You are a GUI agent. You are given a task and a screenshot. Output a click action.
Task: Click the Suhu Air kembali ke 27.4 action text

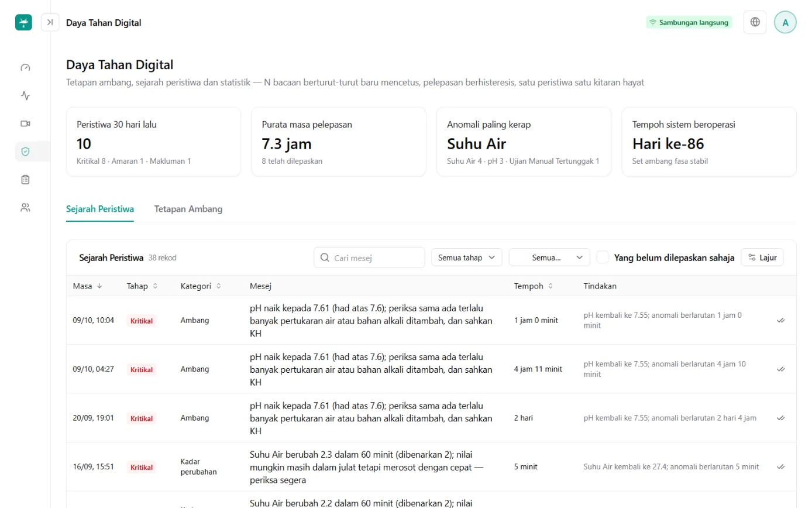671,467
